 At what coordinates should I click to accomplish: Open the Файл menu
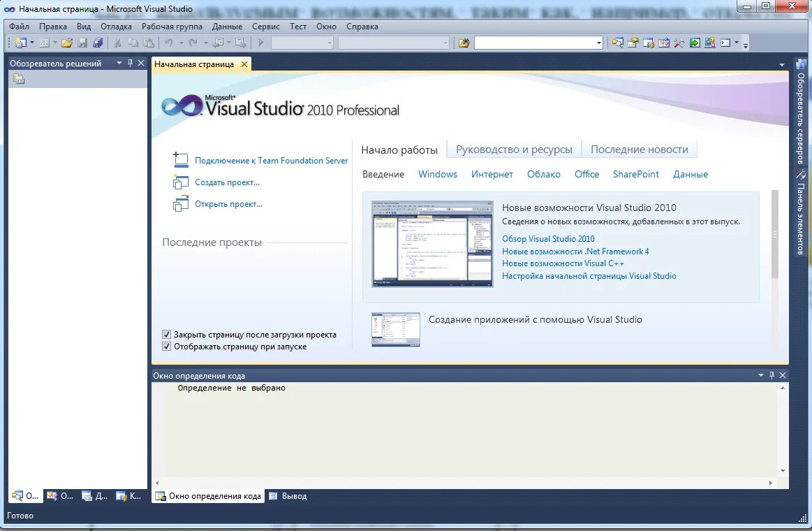pos(19,27)
